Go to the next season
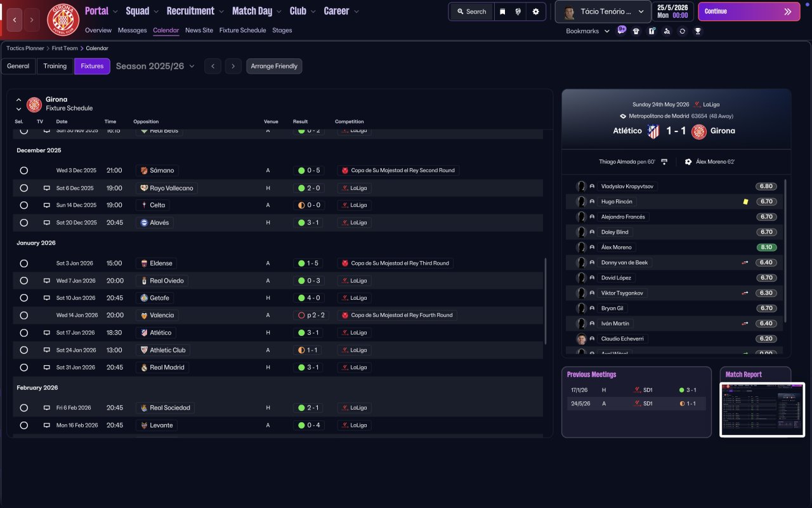This screenshot has height=508, width=812. pos(233,66)
